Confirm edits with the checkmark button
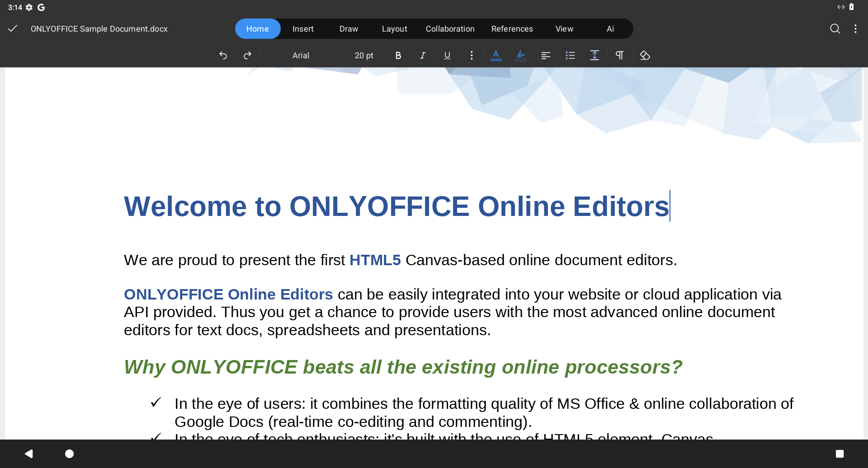 (12, 28)
